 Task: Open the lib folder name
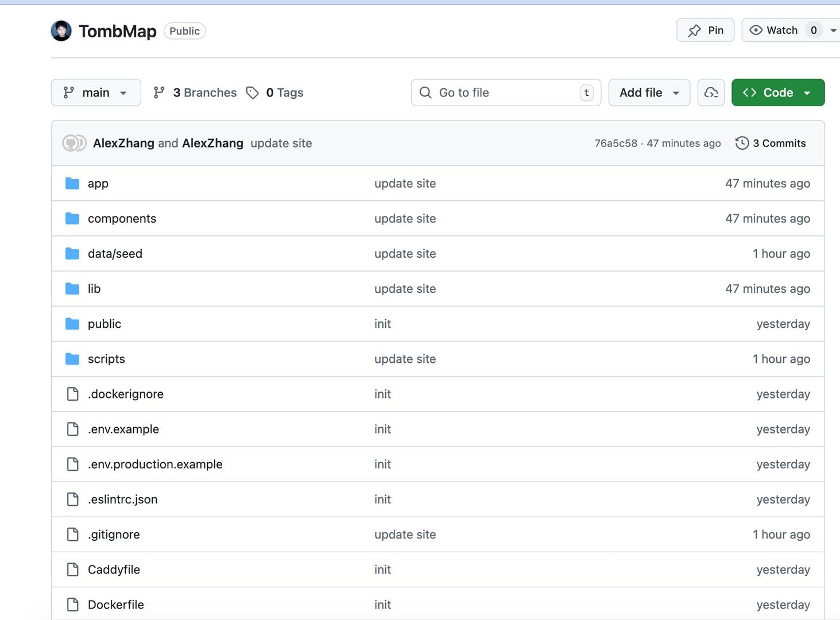pyautogui.click(x=94, y=288)
